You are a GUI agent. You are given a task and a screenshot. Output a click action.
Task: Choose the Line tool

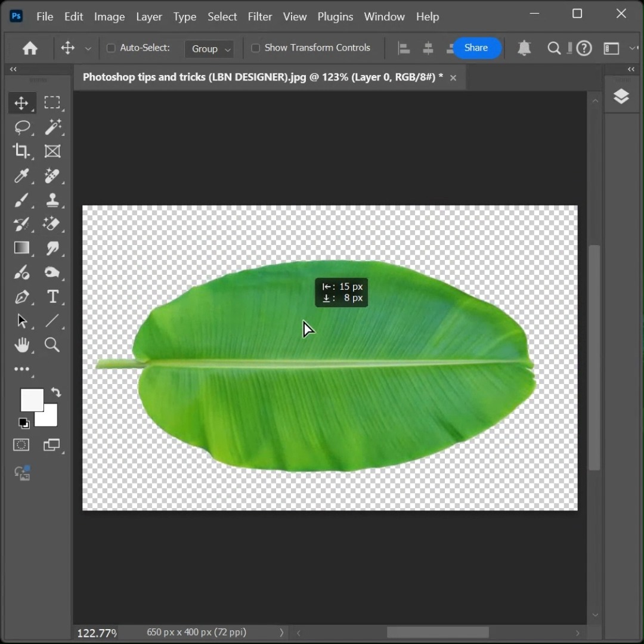[52, 320]
